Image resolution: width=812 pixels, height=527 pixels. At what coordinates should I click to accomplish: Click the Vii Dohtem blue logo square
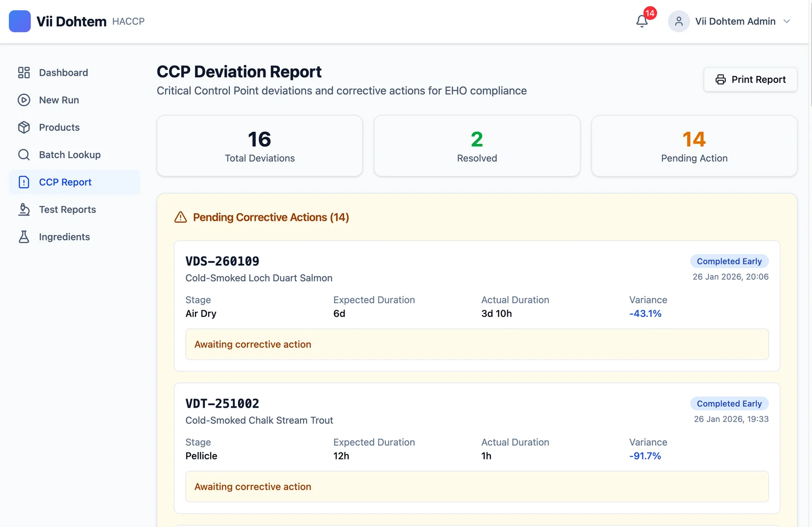pos(20,21)
